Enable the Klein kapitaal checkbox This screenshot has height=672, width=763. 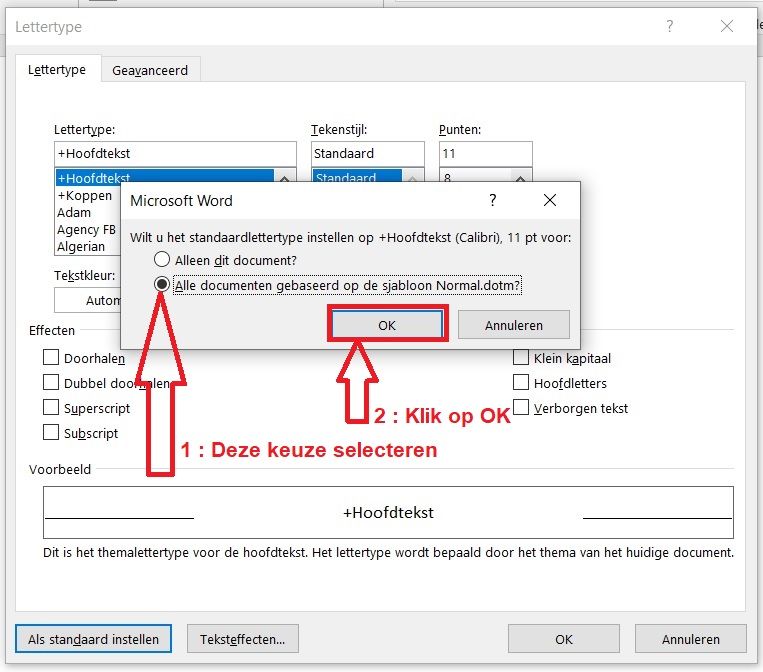[x=521, y=357]
